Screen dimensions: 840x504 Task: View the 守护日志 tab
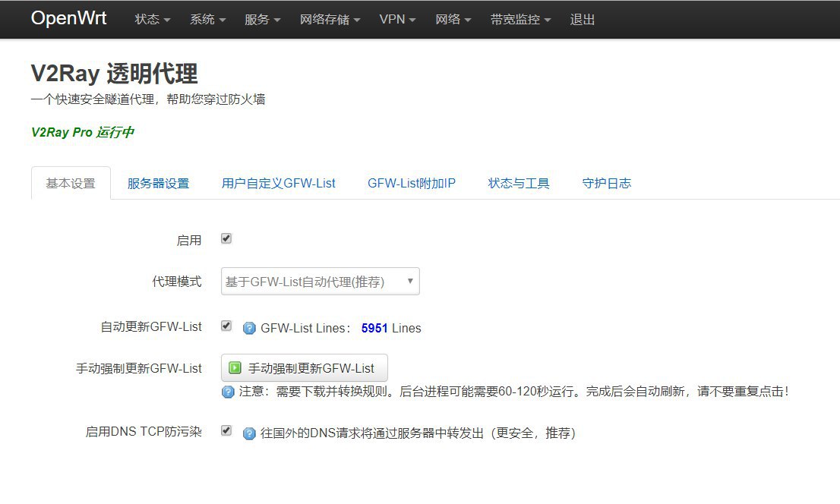(606, 183)
